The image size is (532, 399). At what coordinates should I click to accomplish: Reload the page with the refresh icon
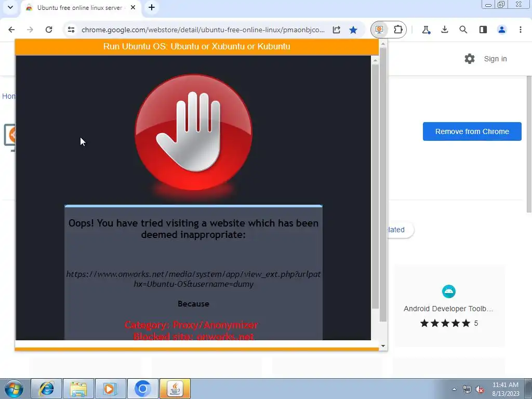49,30
